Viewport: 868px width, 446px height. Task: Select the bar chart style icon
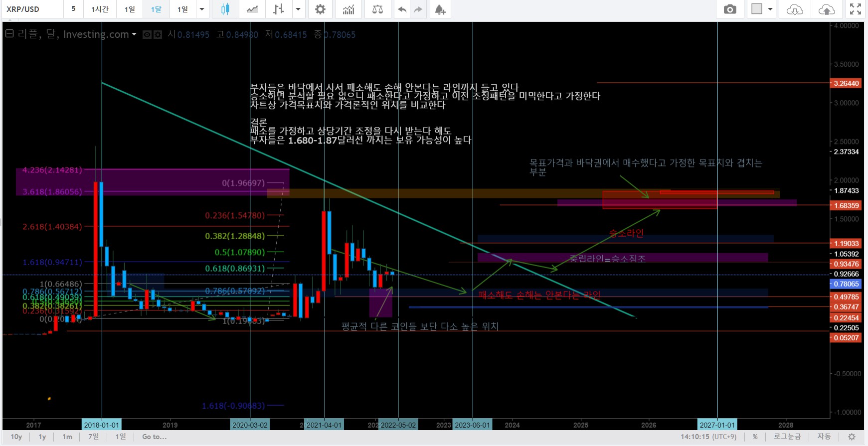[279, 9]
